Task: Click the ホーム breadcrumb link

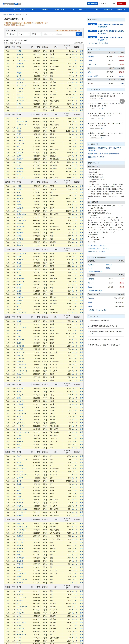Action: [5, 14]
